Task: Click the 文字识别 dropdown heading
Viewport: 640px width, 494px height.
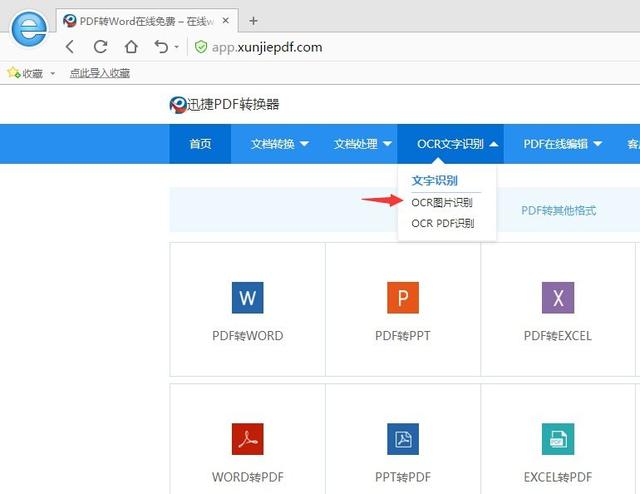Action: point(435,180)
